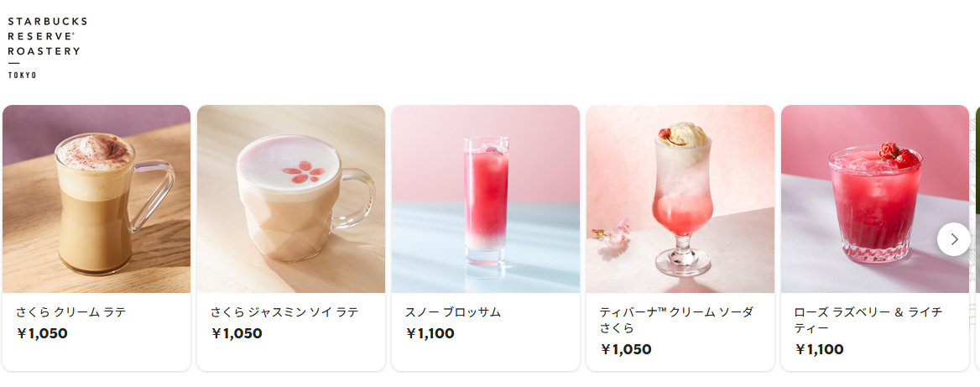Viewport: 980px width, 387px height.
Task: Click the TOKYO text beneath the logo
Action: (22, 75)
